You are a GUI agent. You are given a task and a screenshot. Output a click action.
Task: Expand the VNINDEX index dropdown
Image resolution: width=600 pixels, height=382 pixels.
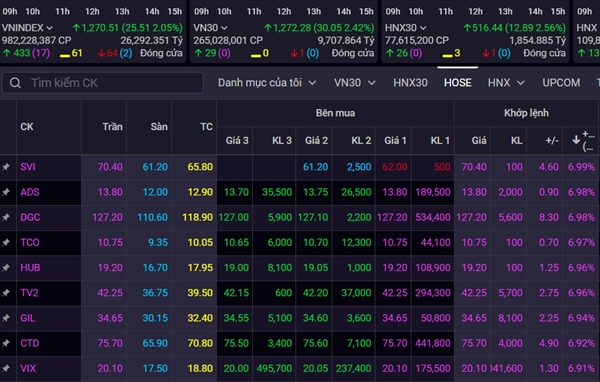(49, 28)
